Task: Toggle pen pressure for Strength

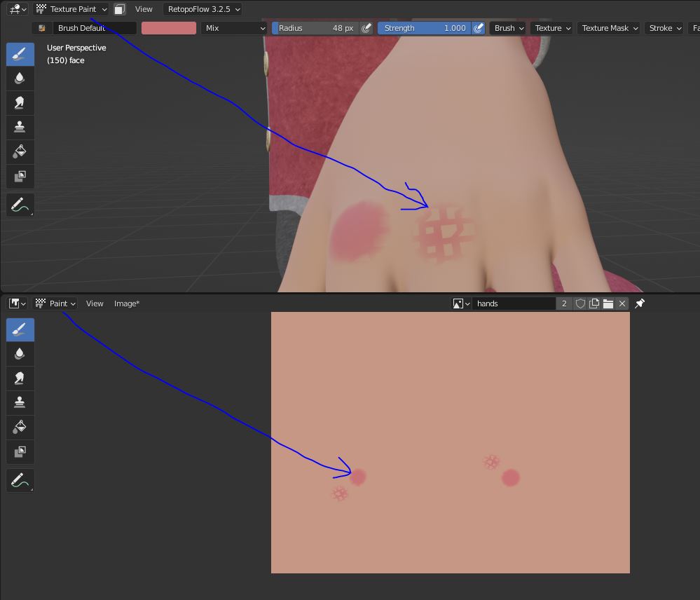Action: click(x=478, y=28)
